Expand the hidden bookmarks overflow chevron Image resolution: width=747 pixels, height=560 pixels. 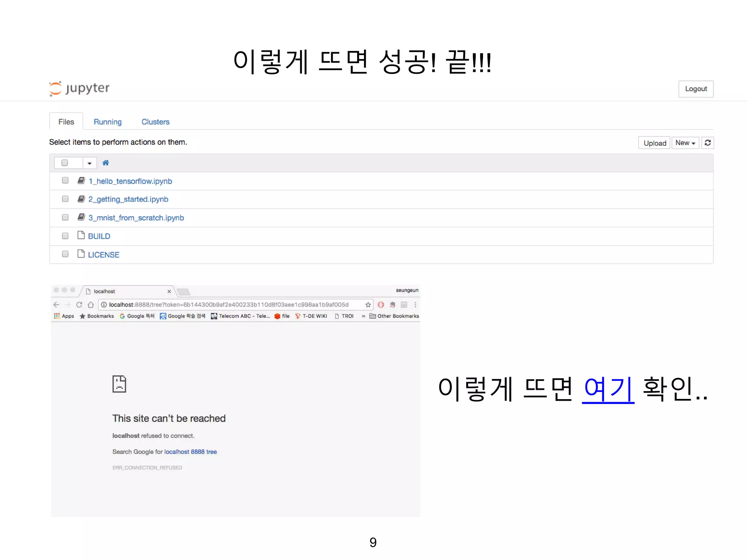click(x=363, y=316)
